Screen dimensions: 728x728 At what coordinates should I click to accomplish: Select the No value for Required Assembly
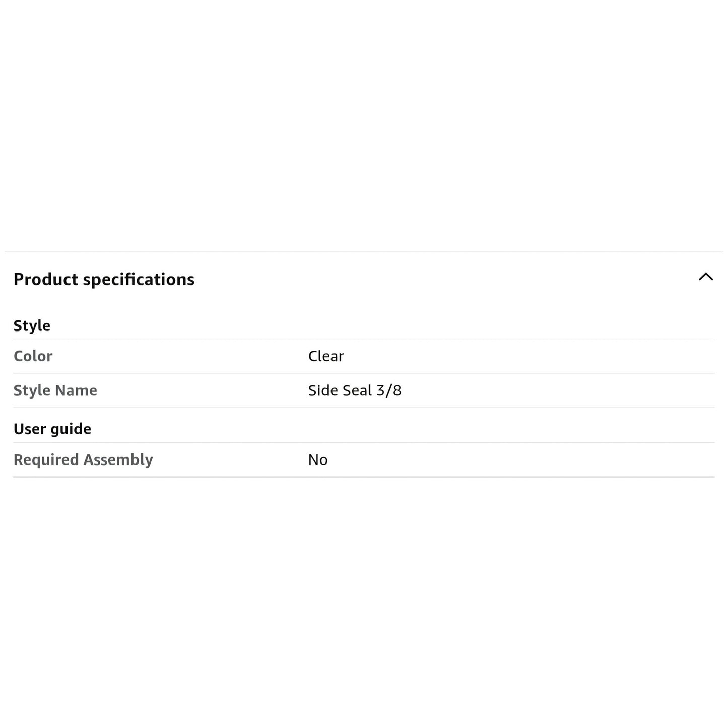coord(318,459)
